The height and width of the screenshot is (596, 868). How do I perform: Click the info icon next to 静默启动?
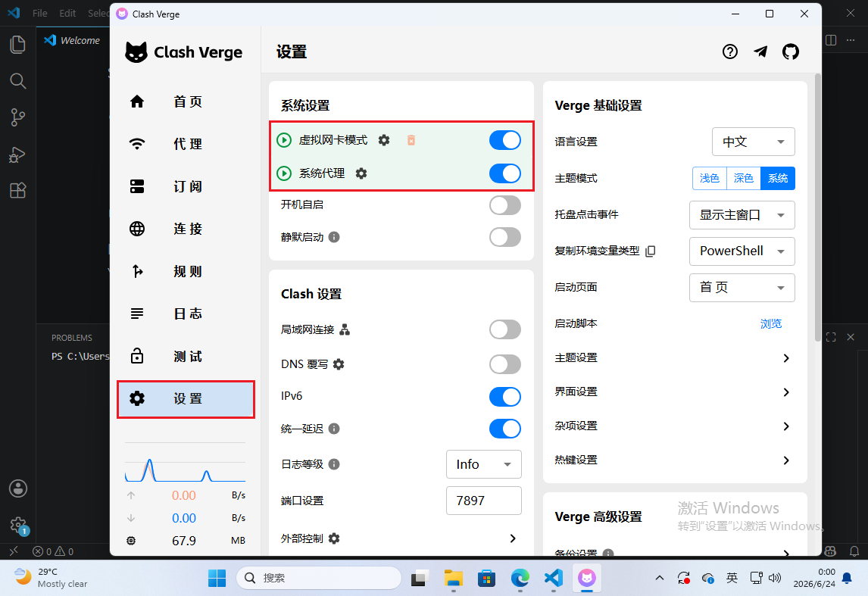click(x=334, y=237)
